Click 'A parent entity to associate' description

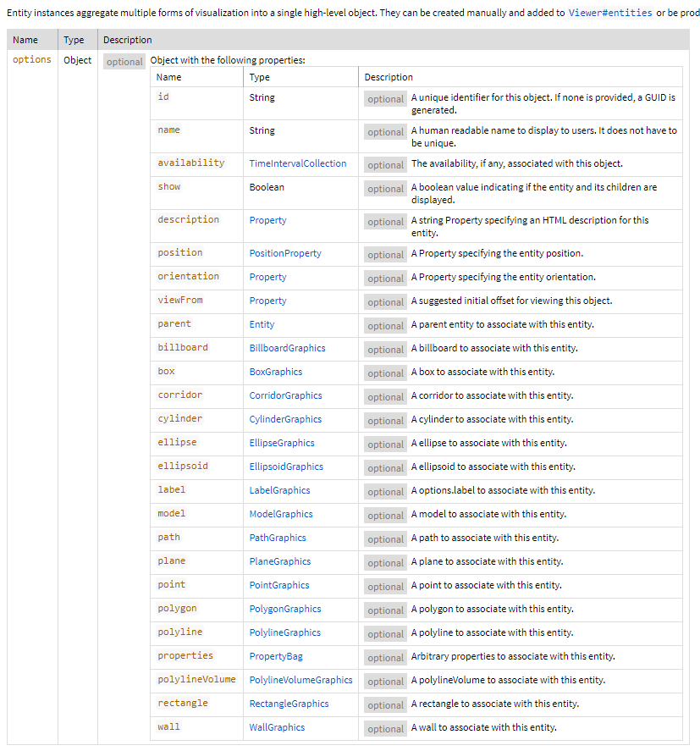502,324
